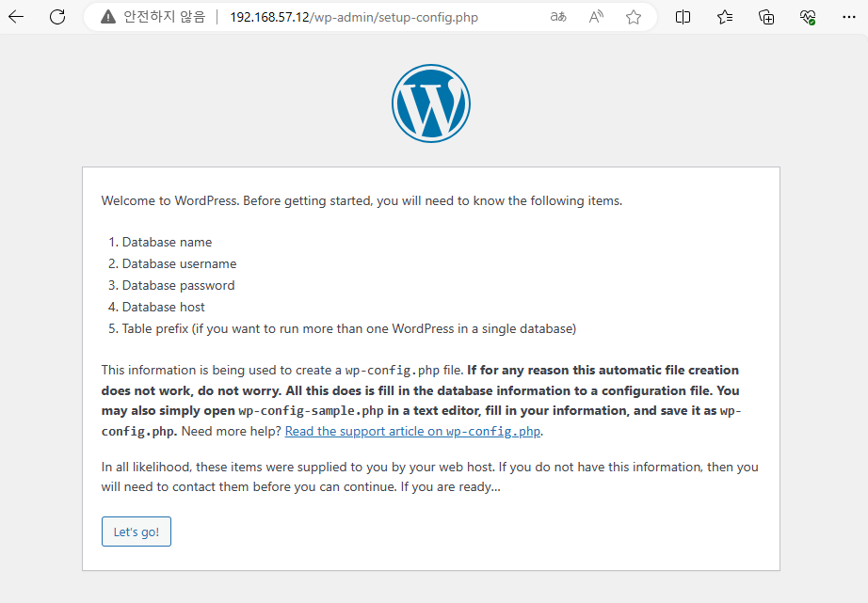
Task: Click the '안전하지 않음' security label
Action: tap(165, 17)
